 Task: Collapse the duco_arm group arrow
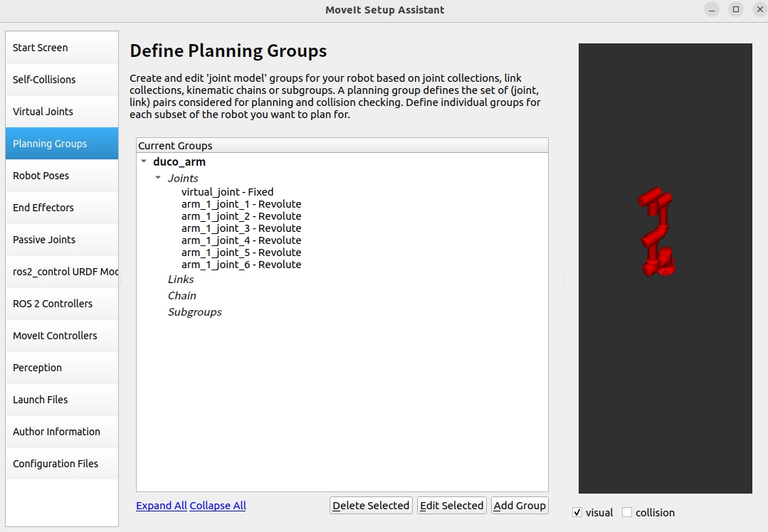(x=144, y=161)
